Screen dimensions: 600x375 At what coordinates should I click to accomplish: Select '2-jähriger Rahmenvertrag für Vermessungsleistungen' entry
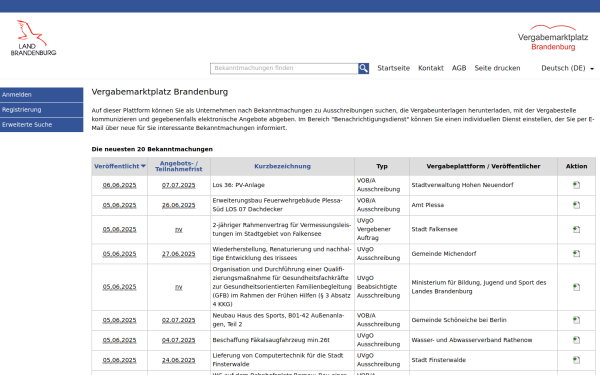pyautogui.click(x=282, y=230)
